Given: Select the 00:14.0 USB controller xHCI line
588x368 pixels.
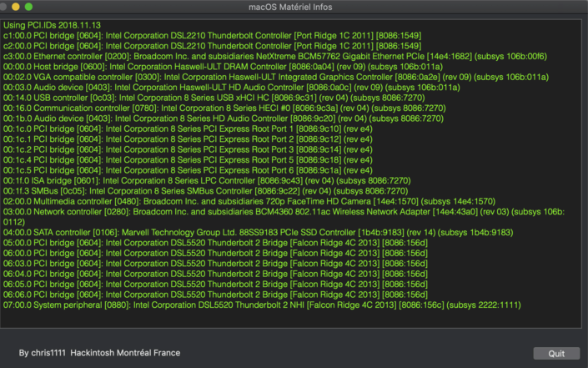Looking at the screenshot, I should click(214, 98).
